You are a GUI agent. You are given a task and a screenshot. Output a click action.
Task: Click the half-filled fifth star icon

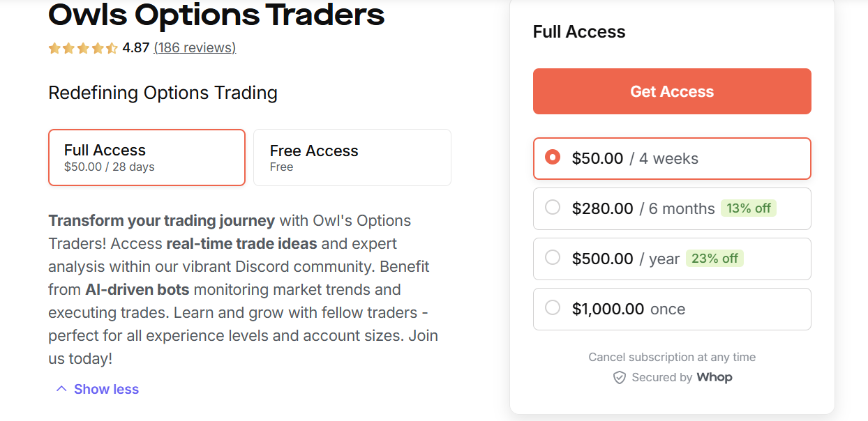111,48
